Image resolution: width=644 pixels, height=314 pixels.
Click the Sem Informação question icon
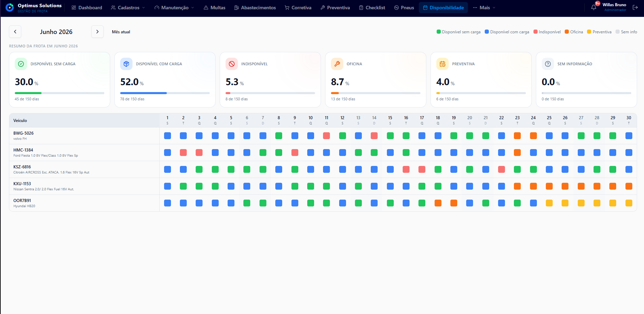[x=548, y=64]
